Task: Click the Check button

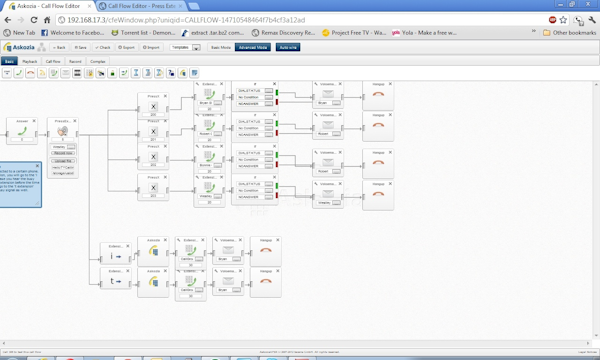Action: click(103, 47)
